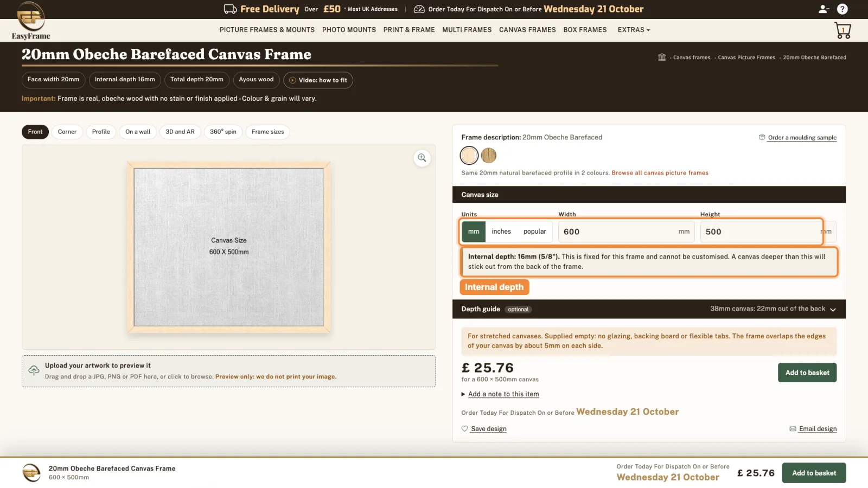The width and height of the screenshot is (868, 488).
Task: Select the darker wood grain colour swatch
Action: pyautogui.click(x=489, y=156)
